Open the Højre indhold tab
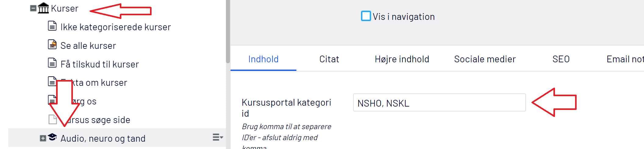The width and height of the screenshot is (644, 149). 402,59
